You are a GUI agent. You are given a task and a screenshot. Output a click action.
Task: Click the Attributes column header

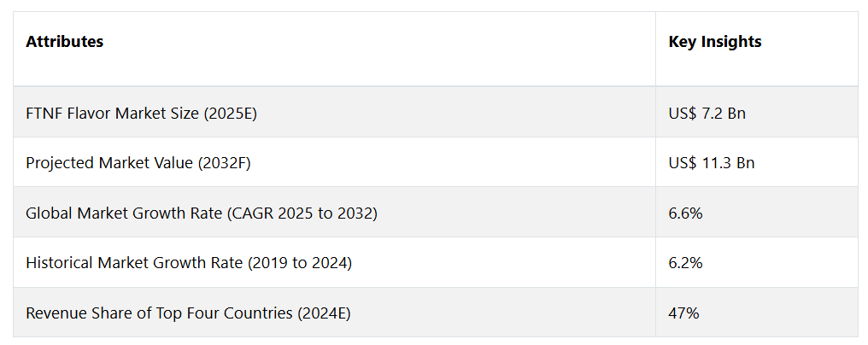(64, 42)
